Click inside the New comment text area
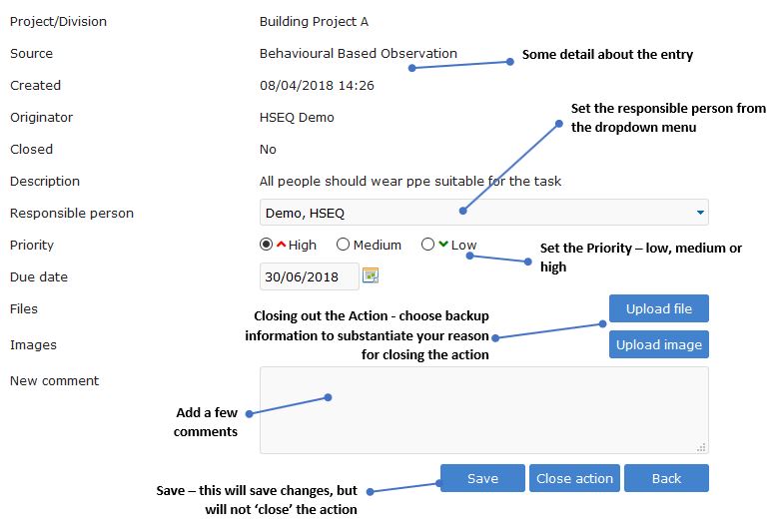 (483, 410)
